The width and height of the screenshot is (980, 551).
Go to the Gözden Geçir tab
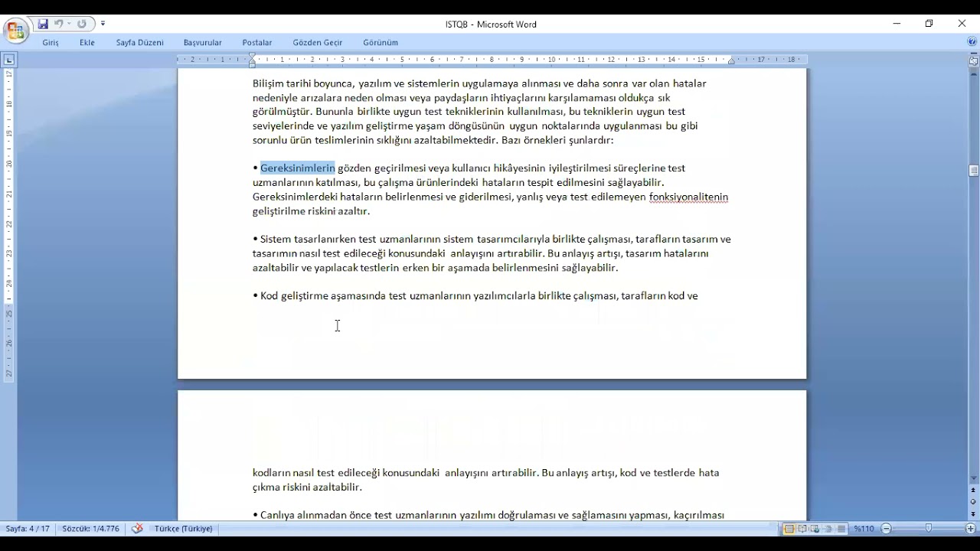tap(318, 43)
